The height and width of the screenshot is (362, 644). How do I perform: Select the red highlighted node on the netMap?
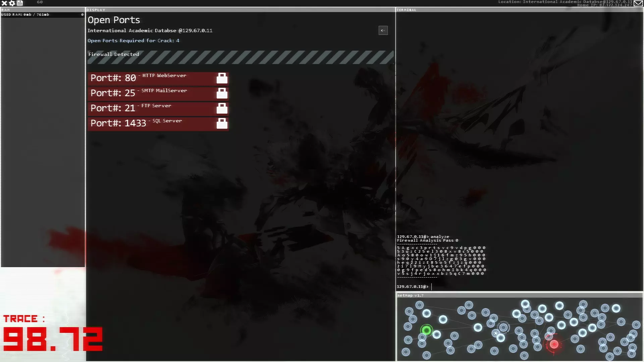[554, 344]
